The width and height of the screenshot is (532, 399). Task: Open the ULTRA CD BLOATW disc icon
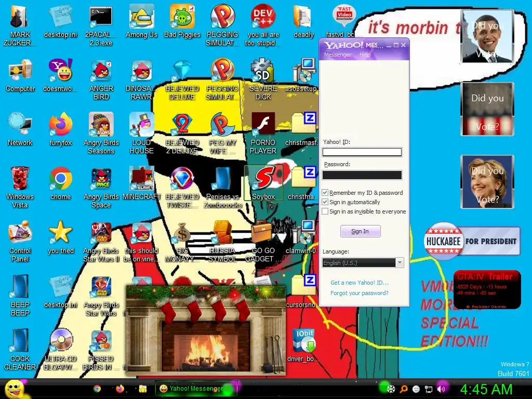(61, 350)
